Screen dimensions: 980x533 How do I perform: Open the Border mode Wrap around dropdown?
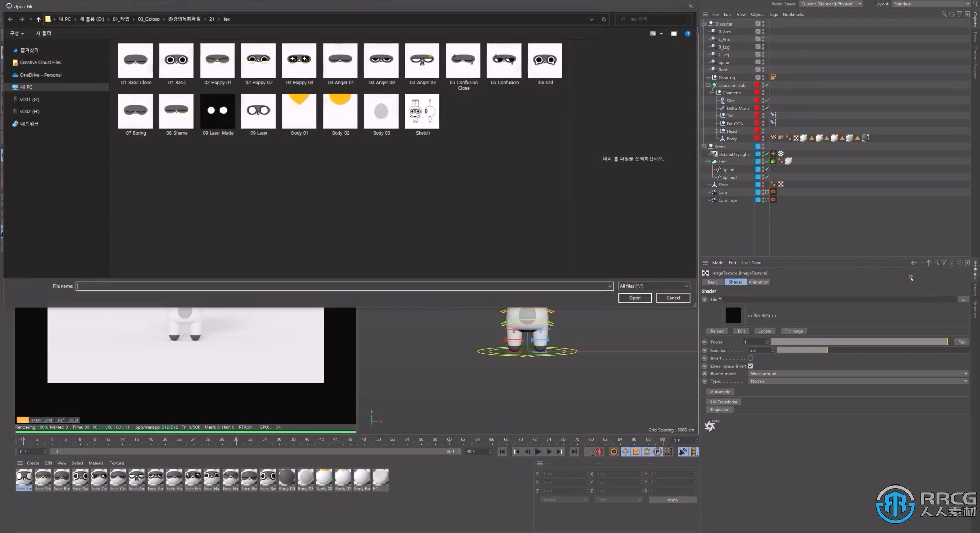859,374
